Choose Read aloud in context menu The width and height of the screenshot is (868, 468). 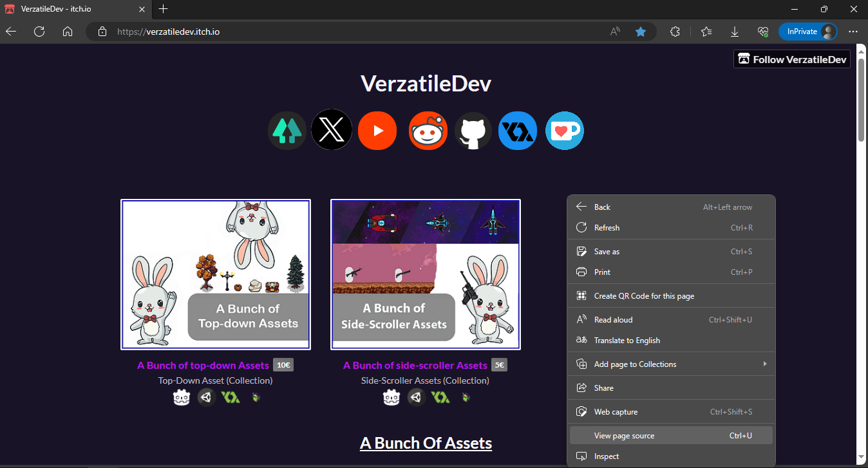click(x=671, y=320)
